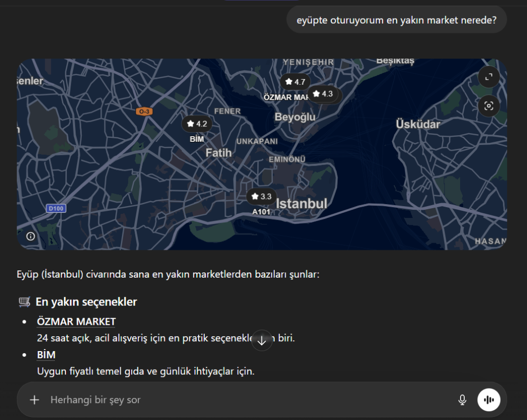The image size is (527, 420).
Task: Click the O-3 highway shield on map
Action: tap(144, 111)
